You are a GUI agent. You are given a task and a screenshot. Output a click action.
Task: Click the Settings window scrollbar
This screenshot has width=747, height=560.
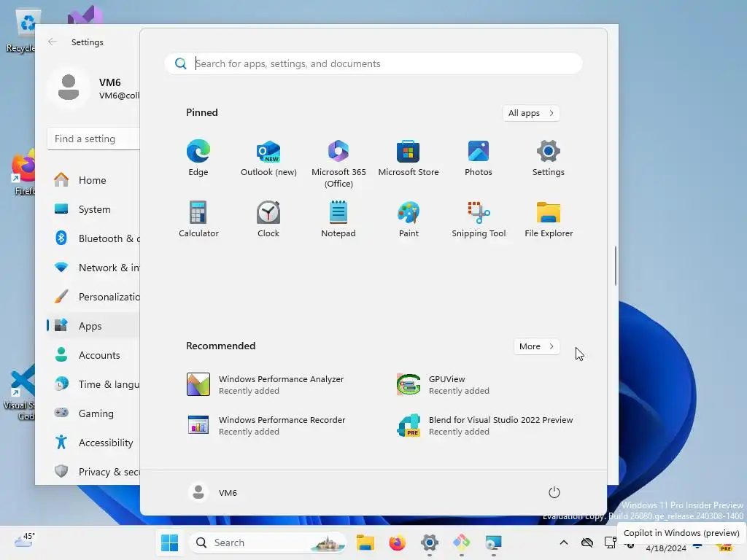pos(616,265)
